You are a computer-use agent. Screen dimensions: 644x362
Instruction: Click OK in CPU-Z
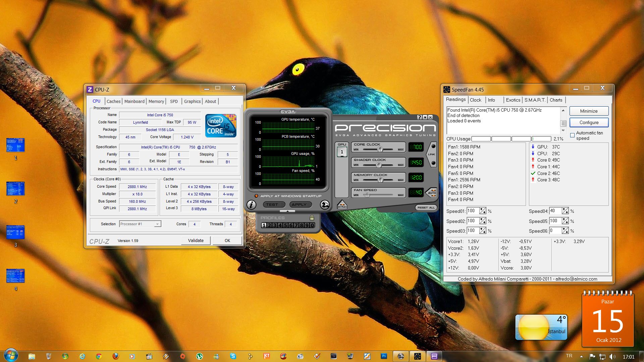[227, 240]
